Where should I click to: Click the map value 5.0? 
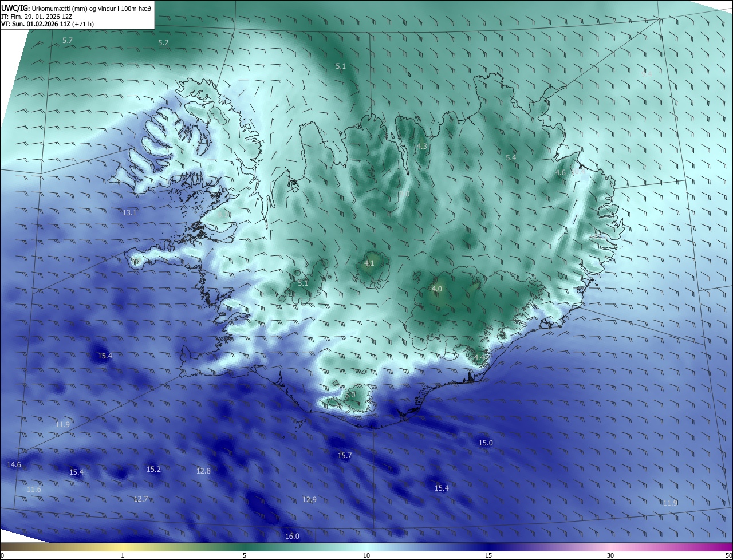pos(350,395)
